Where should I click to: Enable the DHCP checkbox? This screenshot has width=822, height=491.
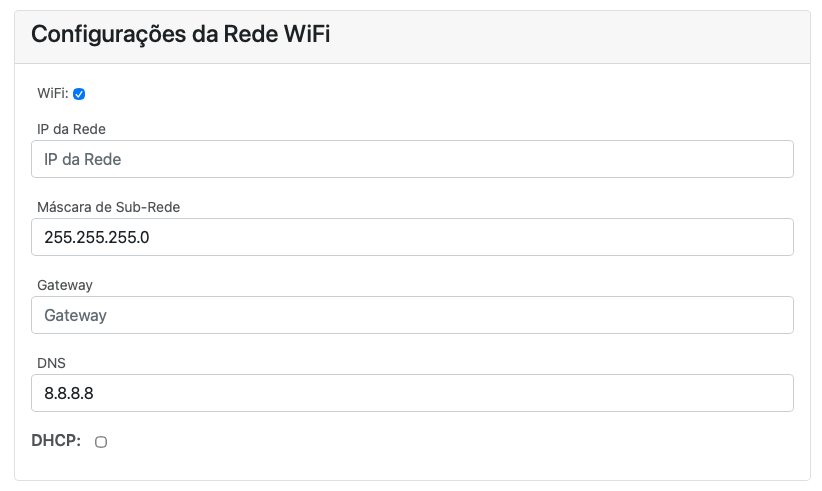click(x=101, y=442)
